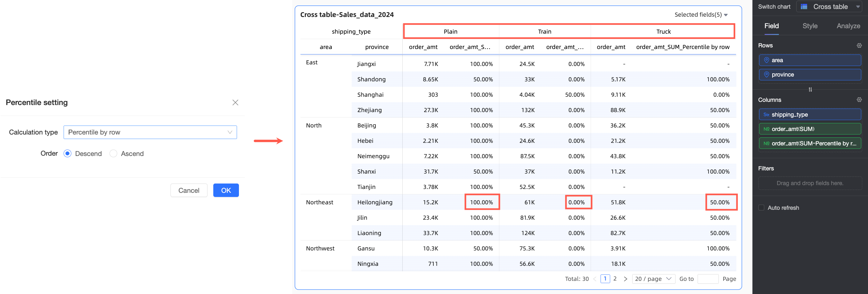
Task: Click the area column header
Action: (x=326, y=47)
